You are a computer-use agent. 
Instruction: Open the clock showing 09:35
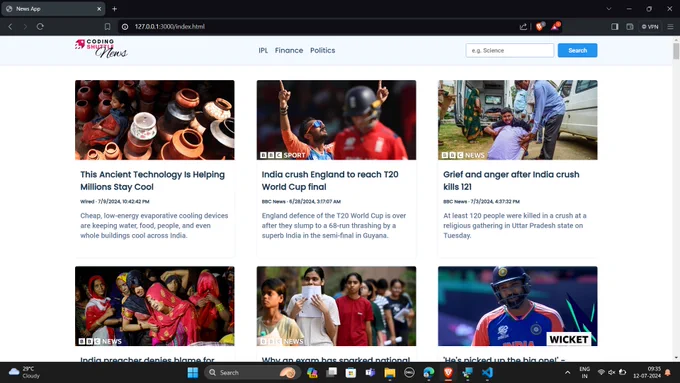[647, 373]
